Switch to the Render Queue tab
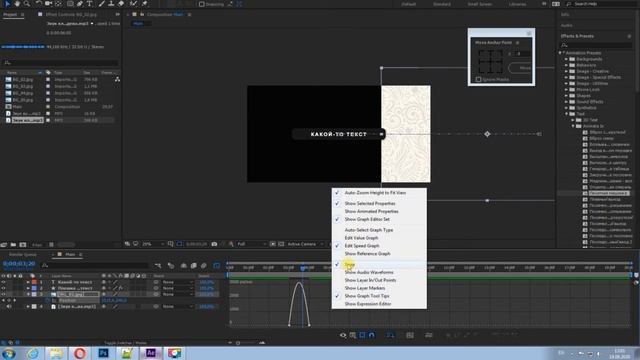Image resolution: width=640 pixels, height=360 pixels. point(22,255)
